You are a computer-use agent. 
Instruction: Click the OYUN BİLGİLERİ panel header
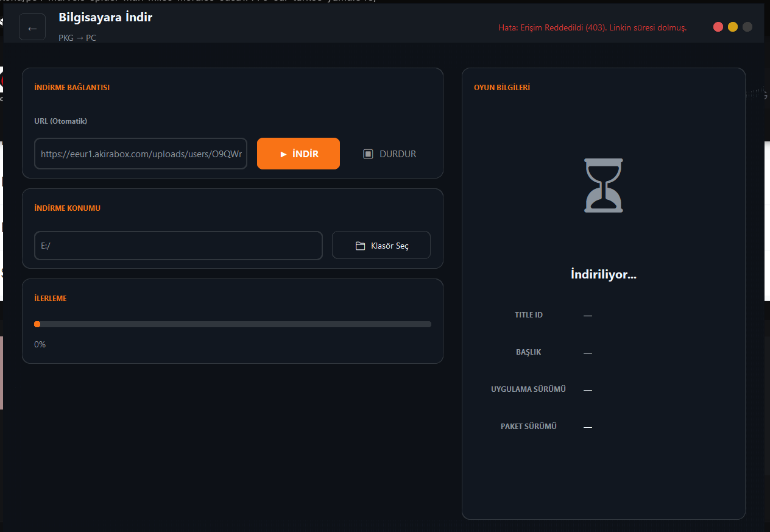click(x=502, y=87)
